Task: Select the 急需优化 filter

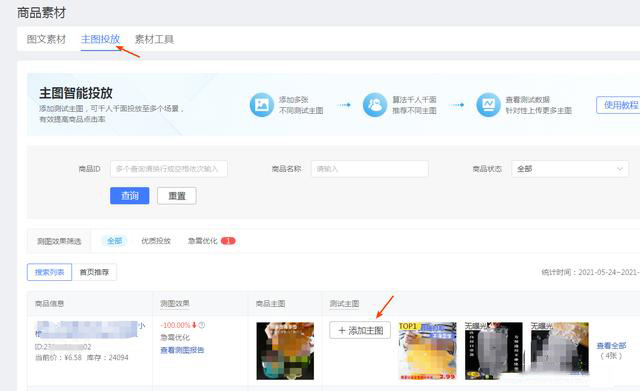Action: coord(202,241)
